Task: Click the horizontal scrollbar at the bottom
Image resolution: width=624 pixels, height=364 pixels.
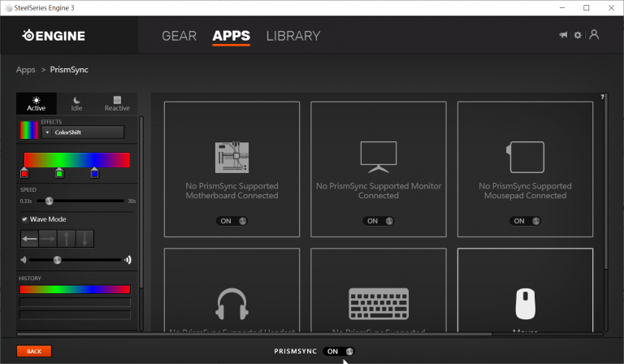Action: 254,334
